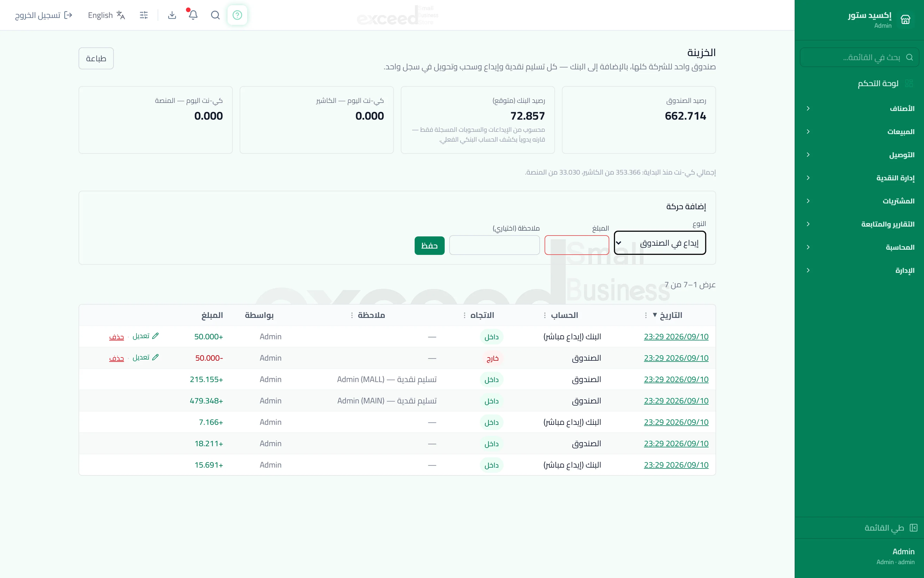Click the download icon in top bar
This screenshot has height=578, width=924.
pyautogui.click(x=172, y=15)
